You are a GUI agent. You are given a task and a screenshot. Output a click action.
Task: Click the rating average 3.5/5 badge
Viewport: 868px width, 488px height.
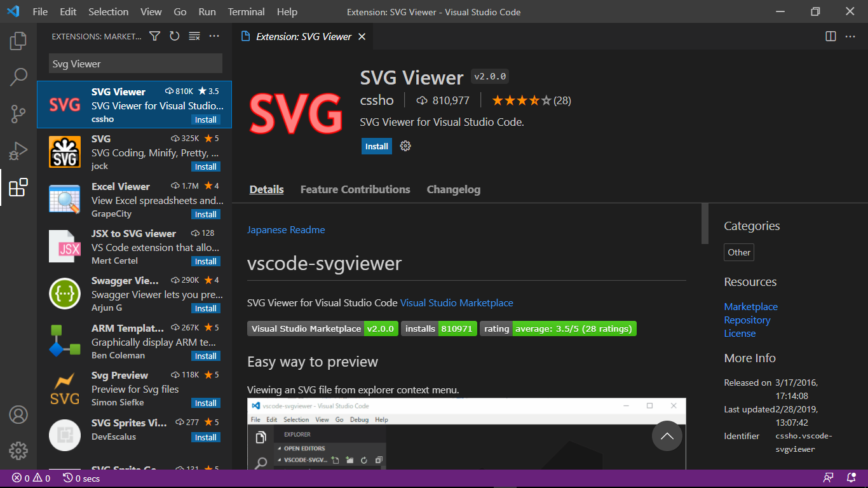click(558, 329)
